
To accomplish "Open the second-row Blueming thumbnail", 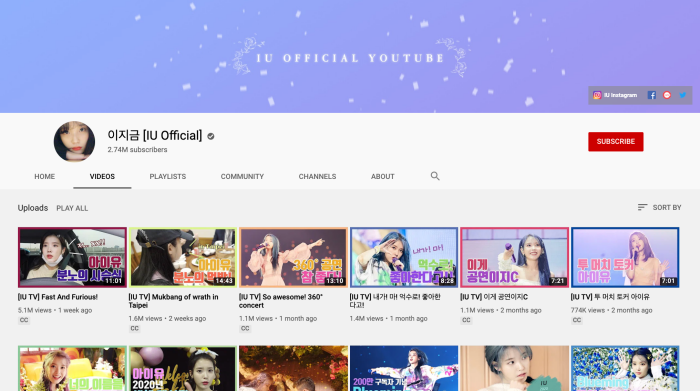I will (625, 368).
